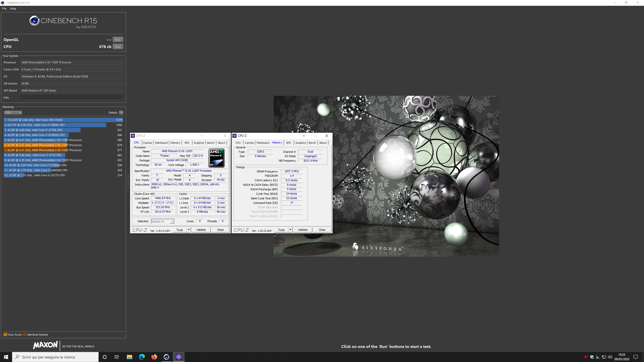
Task: Click the volume speaker tray icon
Action: (x=610, y=357)
